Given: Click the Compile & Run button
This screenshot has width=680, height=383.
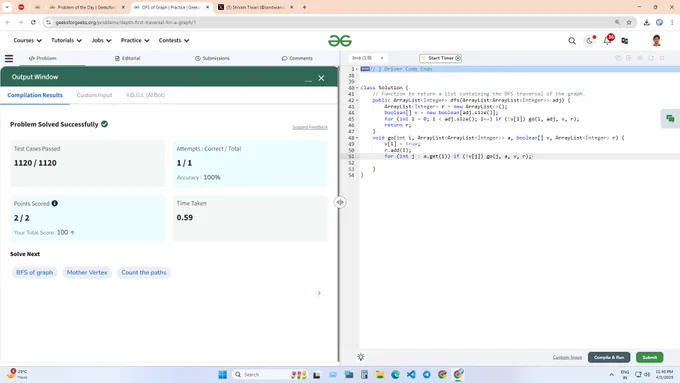Looking at the screenshot, I should pos(609,357).
